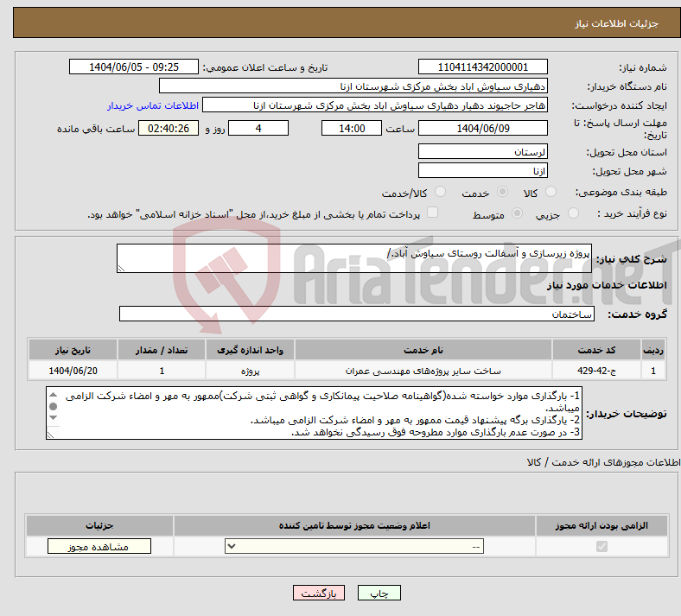Screen dimensions: 681x616
Task: Click the resize grip of description box
Action: [x=121, y=269]
